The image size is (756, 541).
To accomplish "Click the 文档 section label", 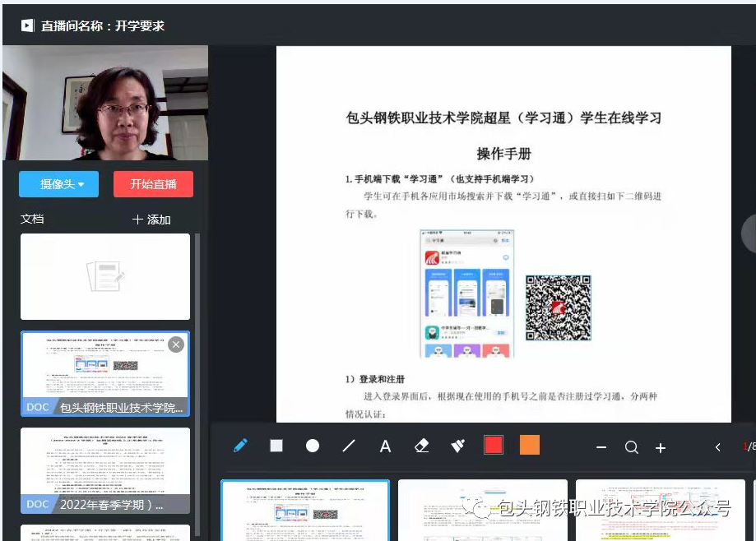I will click(32, 220).
